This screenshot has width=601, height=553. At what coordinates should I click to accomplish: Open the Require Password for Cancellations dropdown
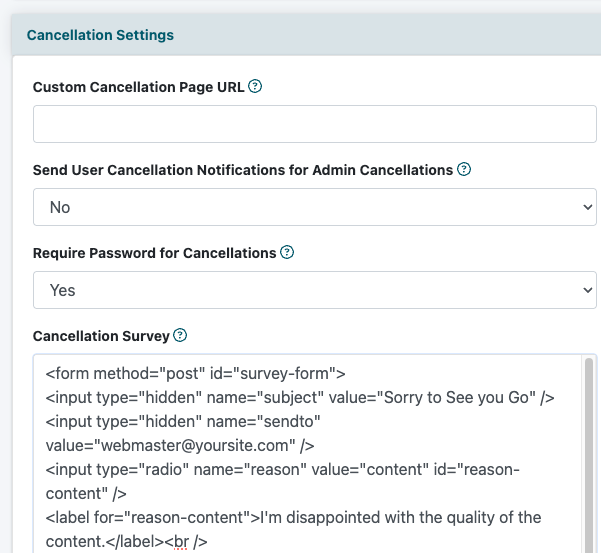[x=315, y=290]
